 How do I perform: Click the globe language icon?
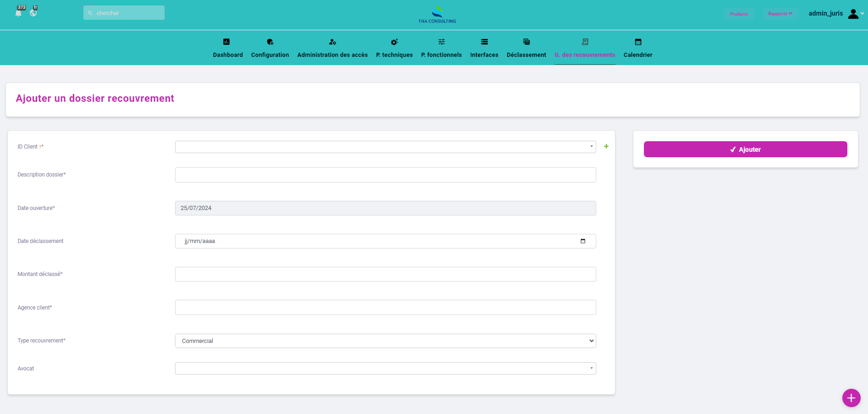click(33, 13)
